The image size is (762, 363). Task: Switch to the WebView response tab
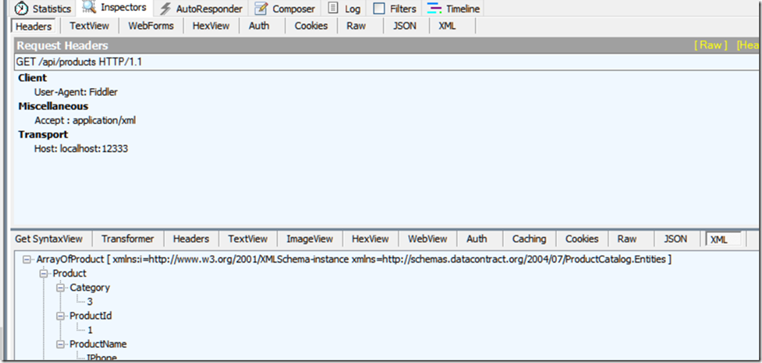tap(427, 239)
